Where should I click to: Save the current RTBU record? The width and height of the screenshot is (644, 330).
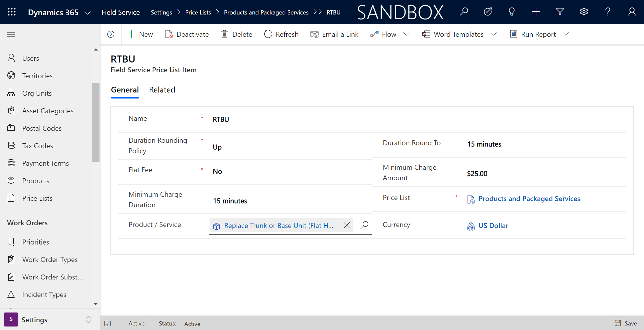click(x=628, y=323)
